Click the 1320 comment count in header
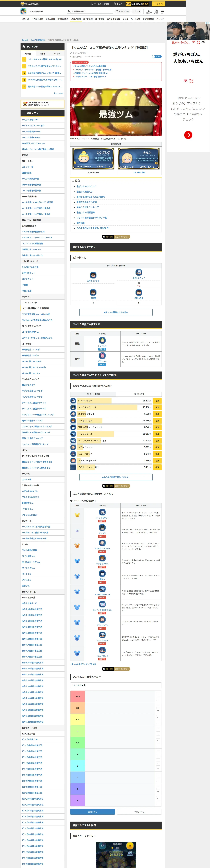210x868 pixels. click(x=137, y=11)
